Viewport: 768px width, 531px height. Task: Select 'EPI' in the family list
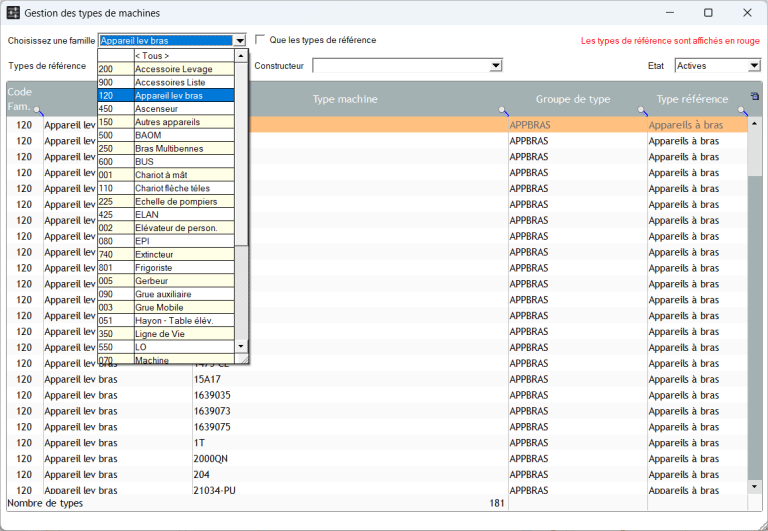[166, 241]
